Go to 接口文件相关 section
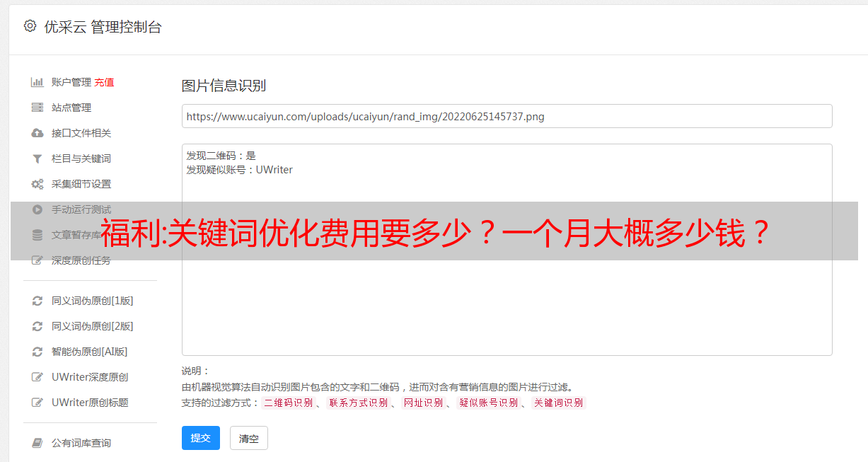The width and height of the screenshot is (868, 462). (81, 133)
